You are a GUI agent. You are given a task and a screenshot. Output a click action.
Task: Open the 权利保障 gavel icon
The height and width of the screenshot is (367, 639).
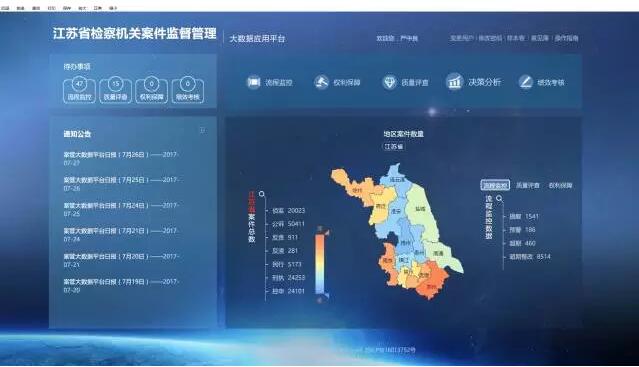pos(321,82)
